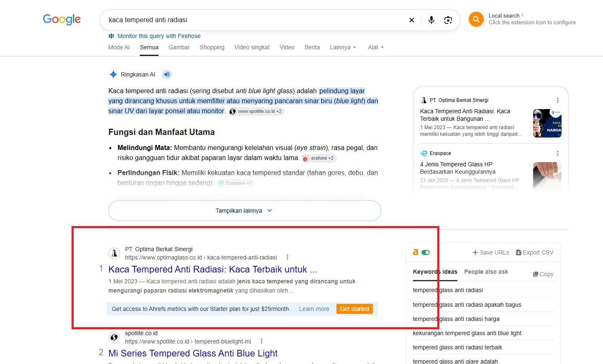Click the PT. Optima Berkat Sinergi result favicon
Screen dimensions: 603x364
[x=114, y=253]
